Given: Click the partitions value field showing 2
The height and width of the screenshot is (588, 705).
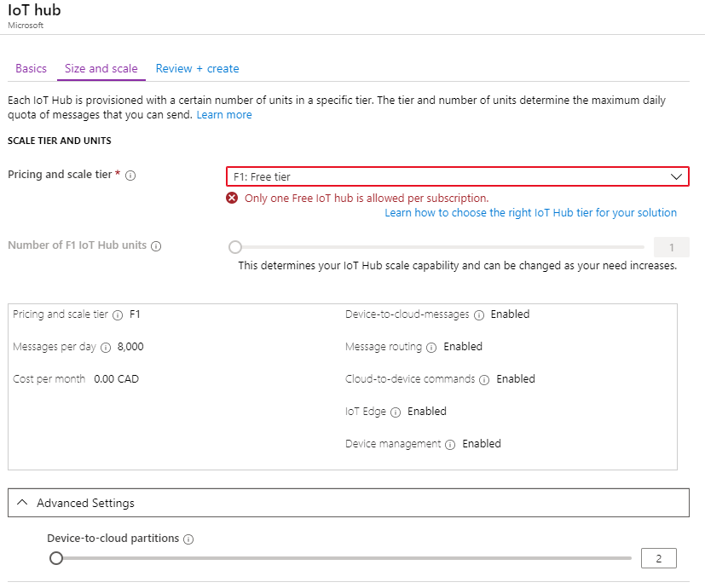Looking at the screenshot, I should pyautogui.click(x=659, y=558).
